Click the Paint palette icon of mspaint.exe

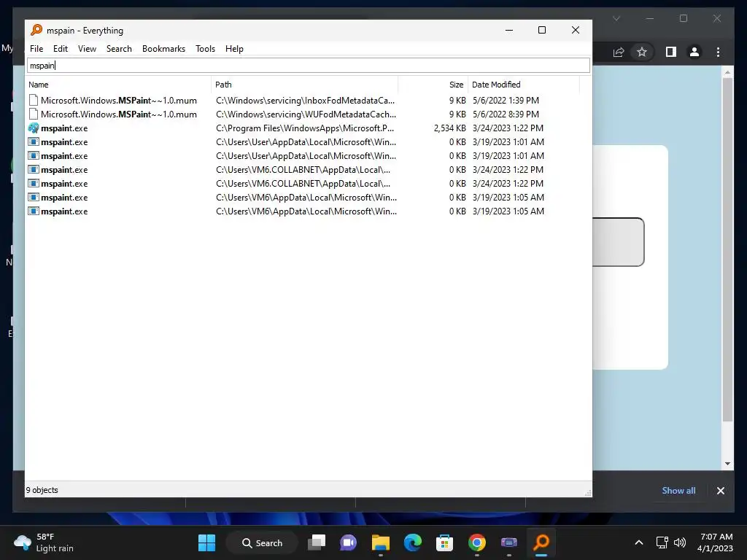(x=34, y=128)
